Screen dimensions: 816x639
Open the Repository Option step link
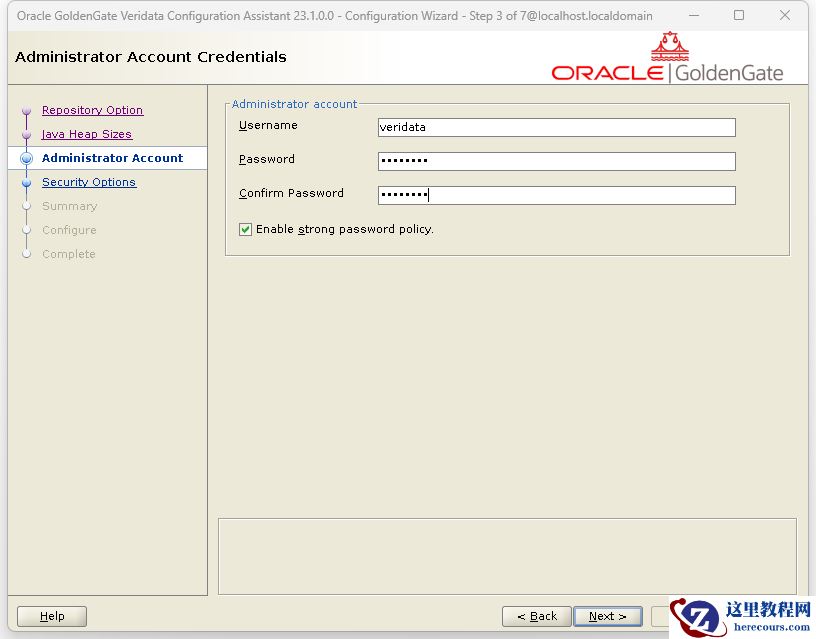pyautogui.click(x=92, y=110)
